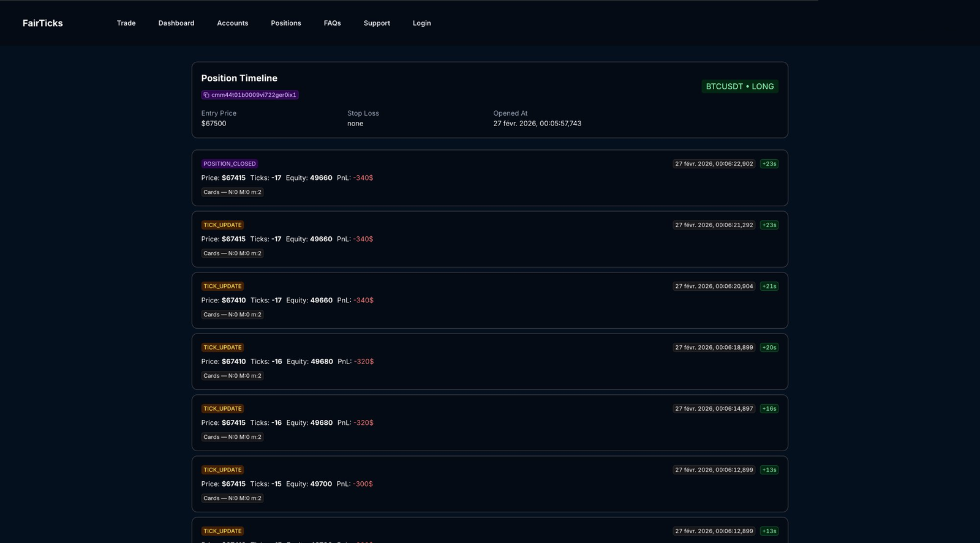Click the TICK_UPDATE tag at 00:06:21,292
Image resolution: width=980 pixels, height=543 pixels.
pyautogui.click(x=222, y=225)
